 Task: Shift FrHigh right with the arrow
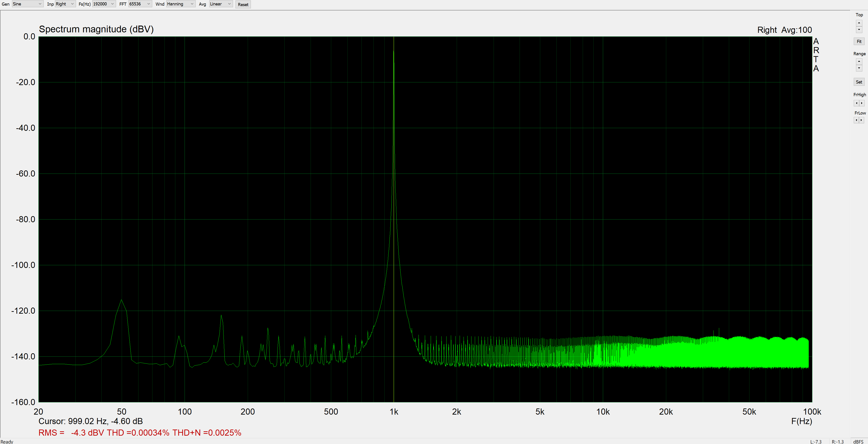(862, 103)
